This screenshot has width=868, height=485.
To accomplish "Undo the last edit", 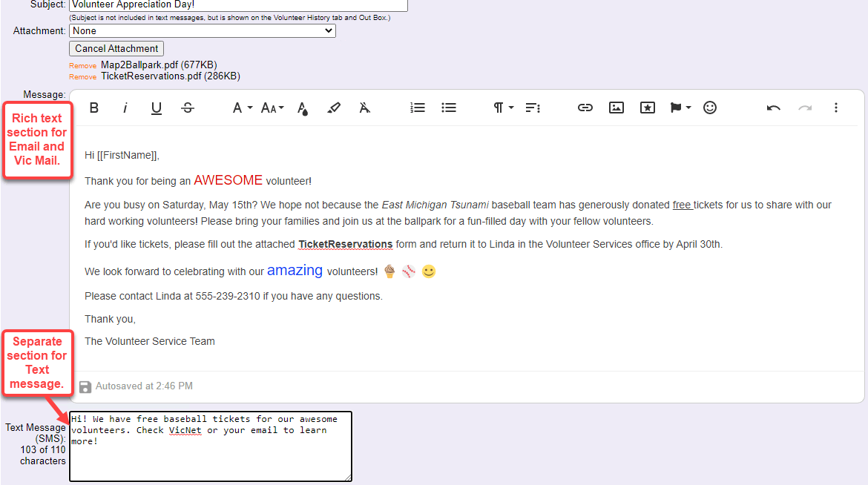I will [773, 108].
